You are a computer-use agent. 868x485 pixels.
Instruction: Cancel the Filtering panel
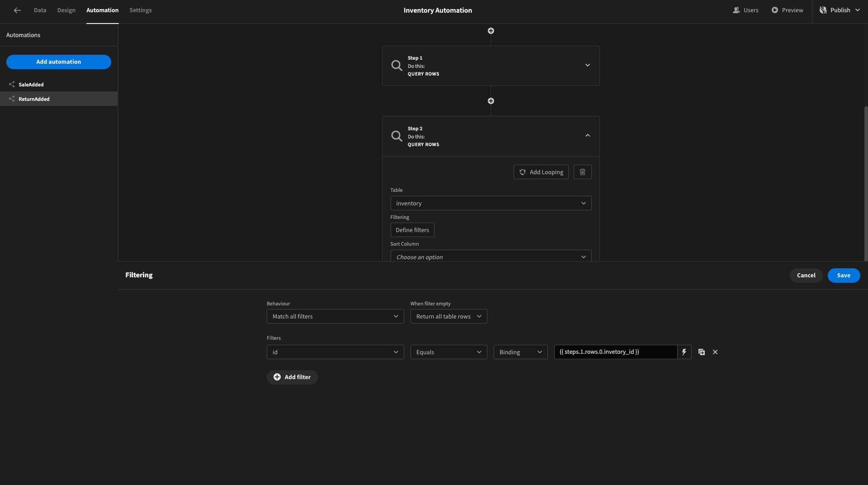point(806,276)
